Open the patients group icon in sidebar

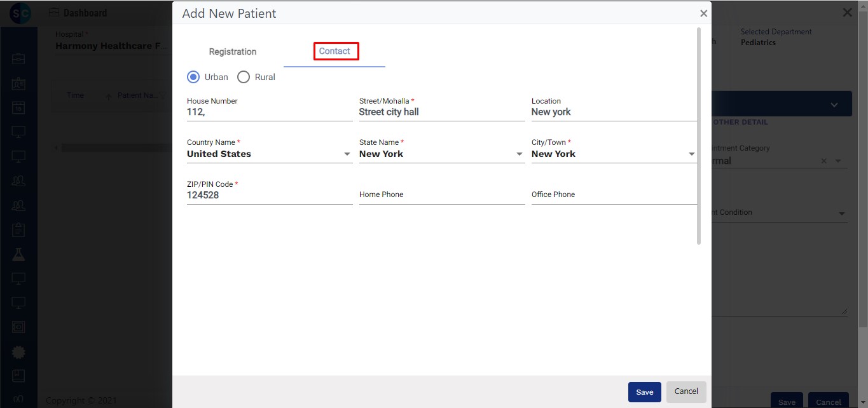(x=19, y=180)
